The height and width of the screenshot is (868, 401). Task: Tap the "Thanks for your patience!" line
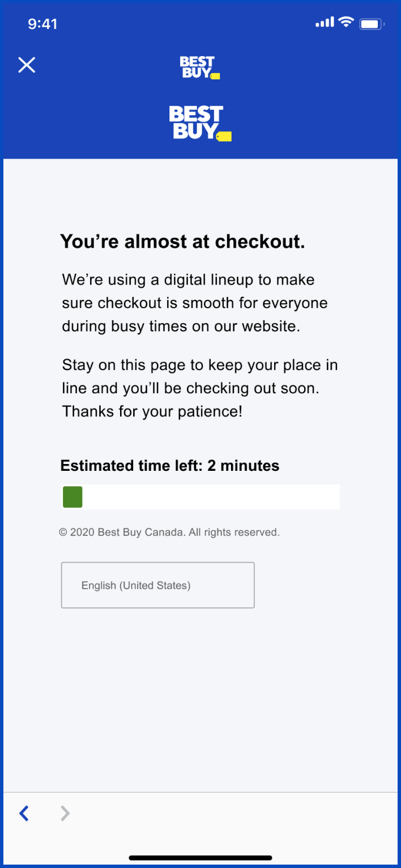coord(152,411)
